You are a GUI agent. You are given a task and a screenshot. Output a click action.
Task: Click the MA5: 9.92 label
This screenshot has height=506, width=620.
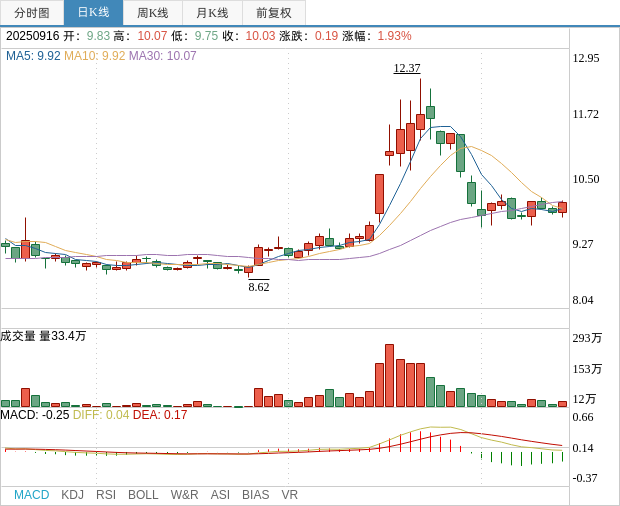pyautogui.click(x=33, y=56)
